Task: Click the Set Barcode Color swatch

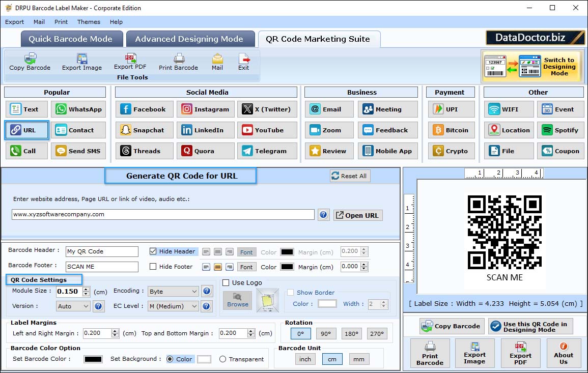Action: 93,359
